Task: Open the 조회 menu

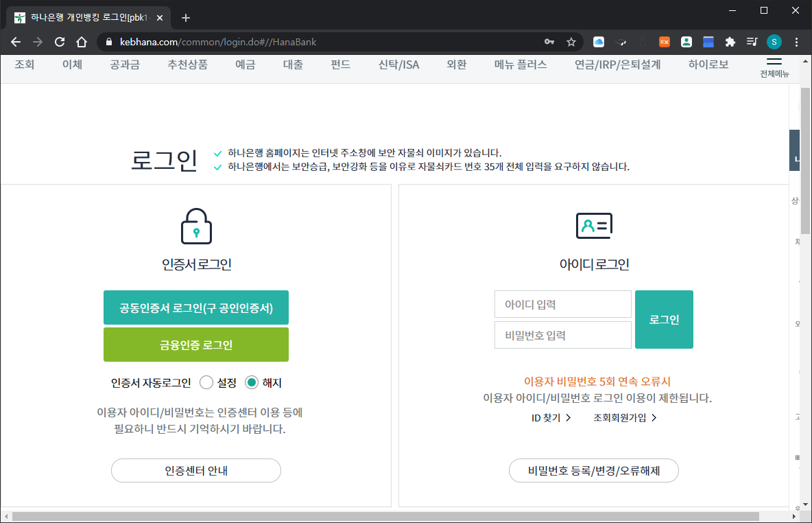Action: click(24, 65)
